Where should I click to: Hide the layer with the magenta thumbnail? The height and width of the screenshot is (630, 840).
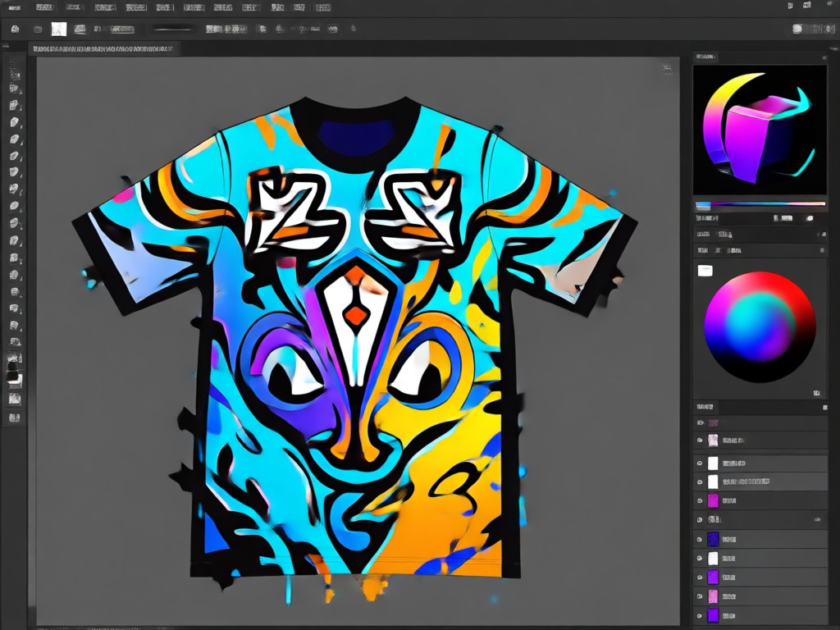(700, 501)
